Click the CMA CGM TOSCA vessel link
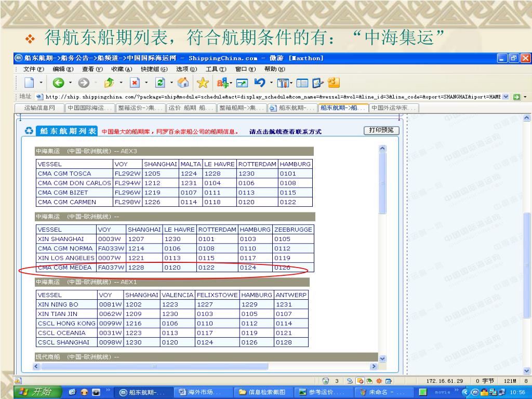Image resolution: width=532 pixels, height=399 pixels. tap(64, 174)
